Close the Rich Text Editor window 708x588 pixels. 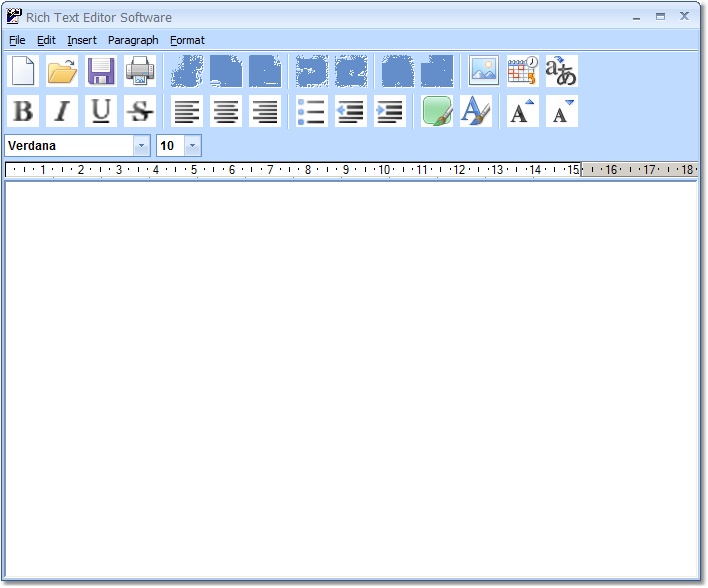(684, 16)
